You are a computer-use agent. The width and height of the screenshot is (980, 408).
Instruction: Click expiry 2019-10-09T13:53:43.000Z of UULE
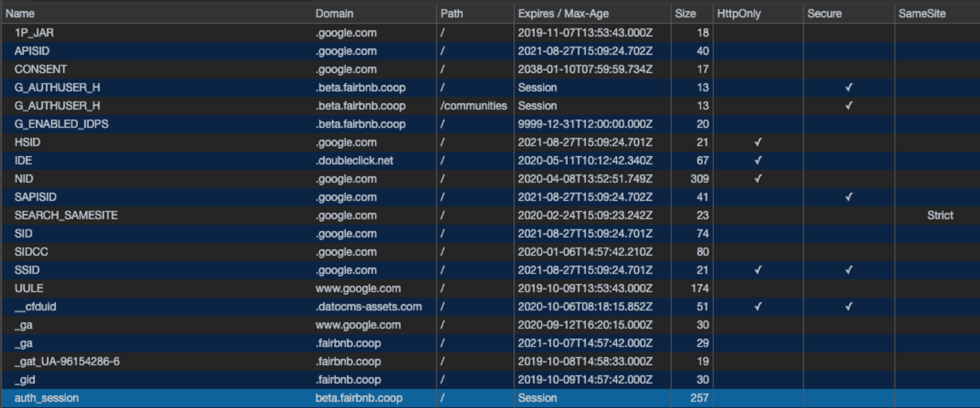tap(585, 288)
